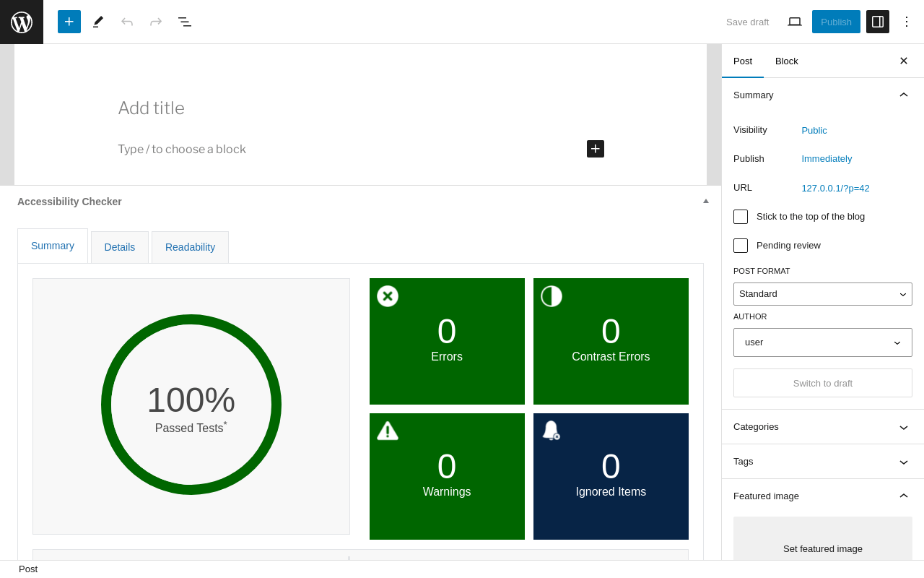Viewport: 924px width, 578px height.
Task: Click the Undo arrow icon
Action: pos(127,22)
